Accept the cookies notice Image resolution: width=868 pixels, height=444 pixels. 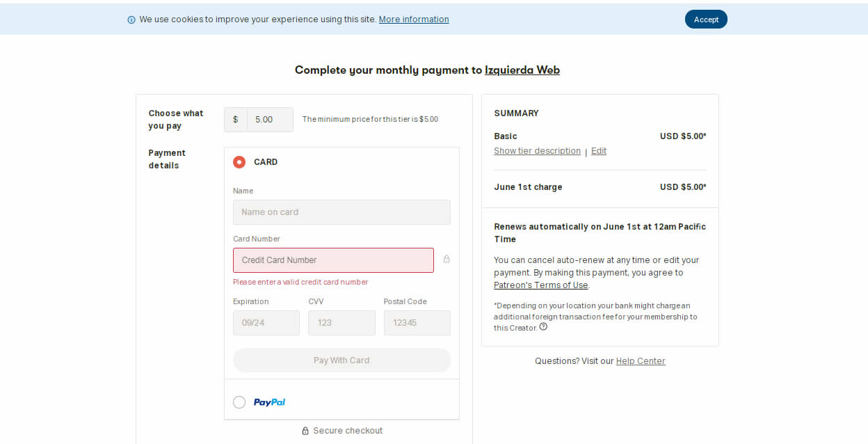coord(706,19)
